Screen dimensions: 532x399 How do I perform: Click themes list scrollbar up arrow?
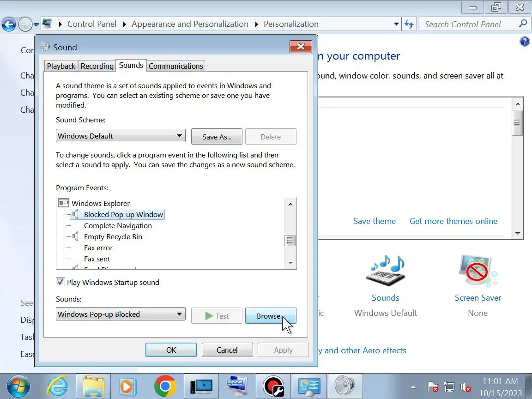click(x=517, y=104)
